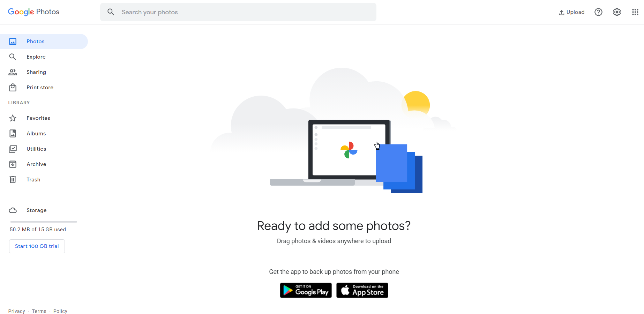Click the Favorites star icon
Image resolution: width=644 pixels, height=314 pixels.
13,118
